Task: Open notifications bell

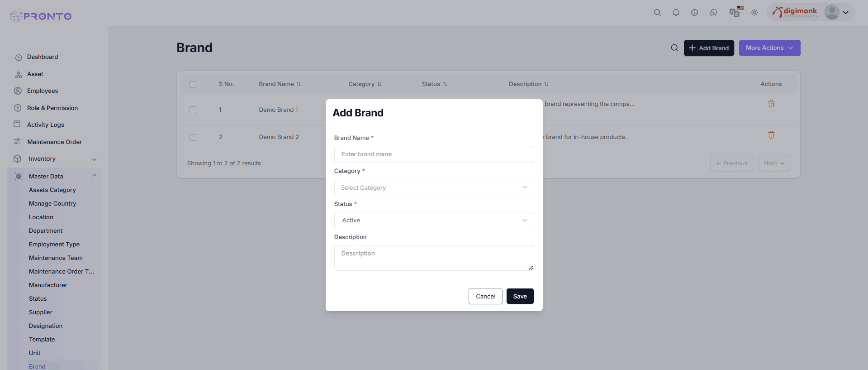Action: pyautogui.click(x=676, y=13)
